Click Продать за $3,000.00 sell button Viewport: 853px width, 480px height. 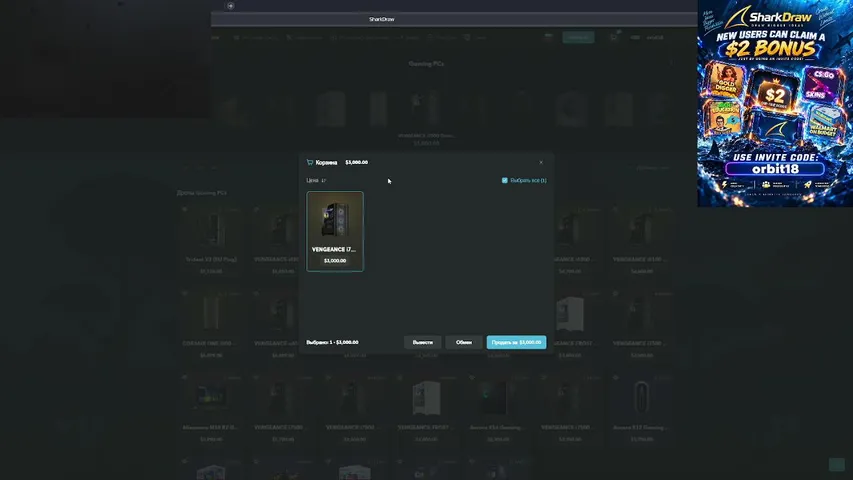(516, 342)
